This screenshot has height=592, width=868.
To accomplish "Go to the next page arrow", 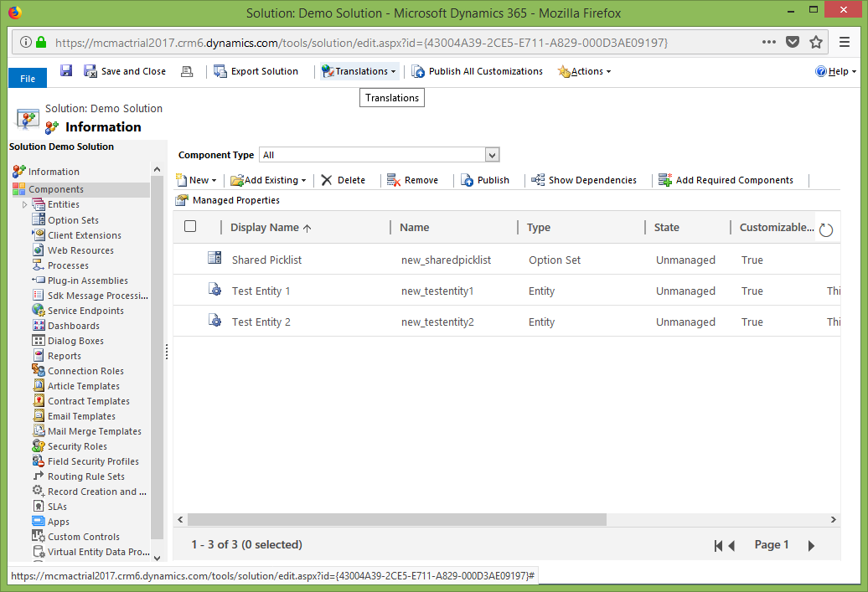I will 811,546.
